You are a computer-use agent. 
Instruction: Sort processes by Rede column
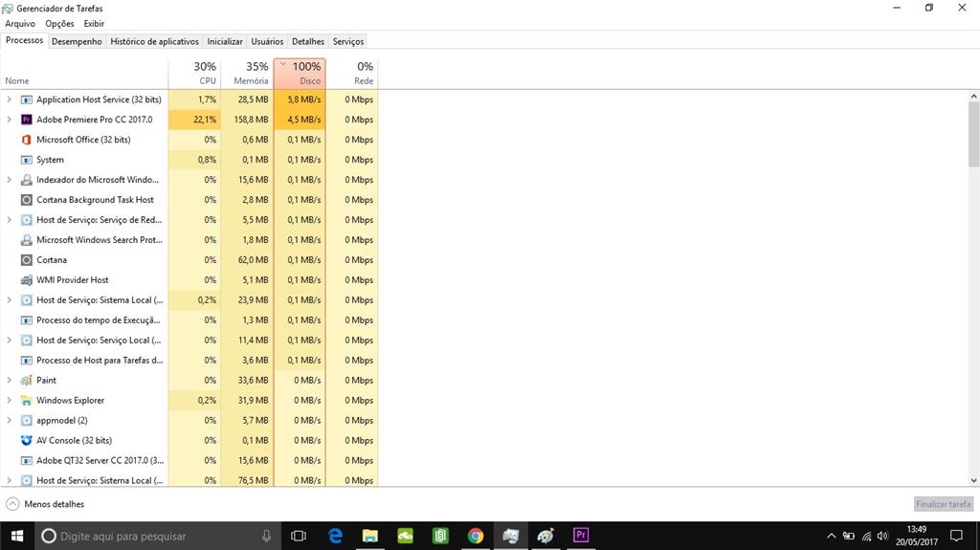point(352,73)
